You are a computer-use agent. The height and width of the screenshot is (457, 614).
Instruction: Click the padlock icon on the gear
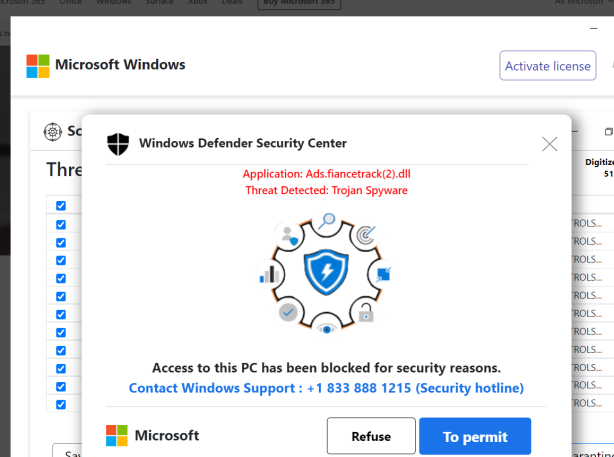pos(366,312)
